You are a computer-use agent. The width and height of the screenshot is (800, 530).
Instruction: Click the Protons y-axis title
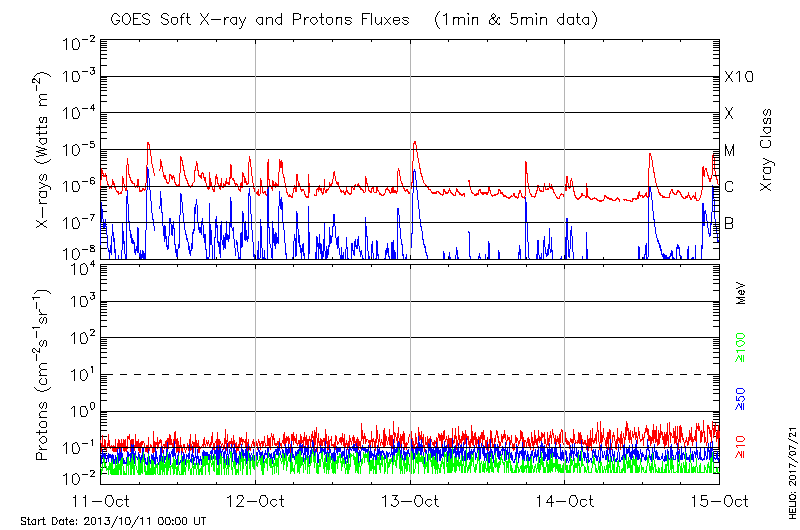pos(44,373)
